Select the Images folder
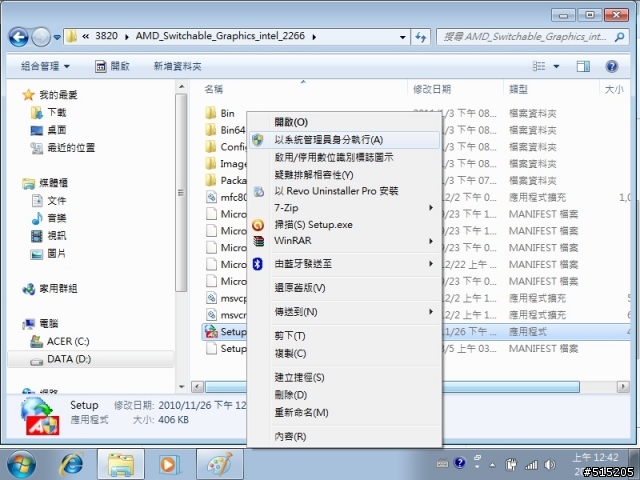 coord(225,164)
